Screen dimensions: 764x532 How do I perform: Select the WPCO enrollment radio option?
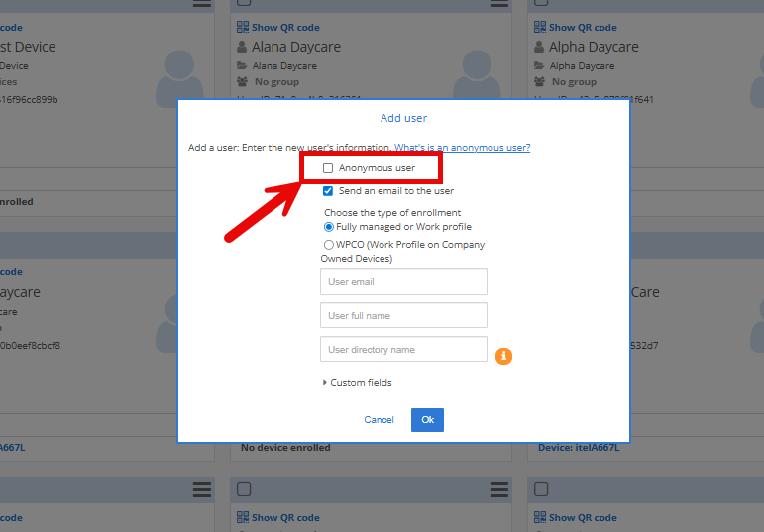[x=329, y=245]
